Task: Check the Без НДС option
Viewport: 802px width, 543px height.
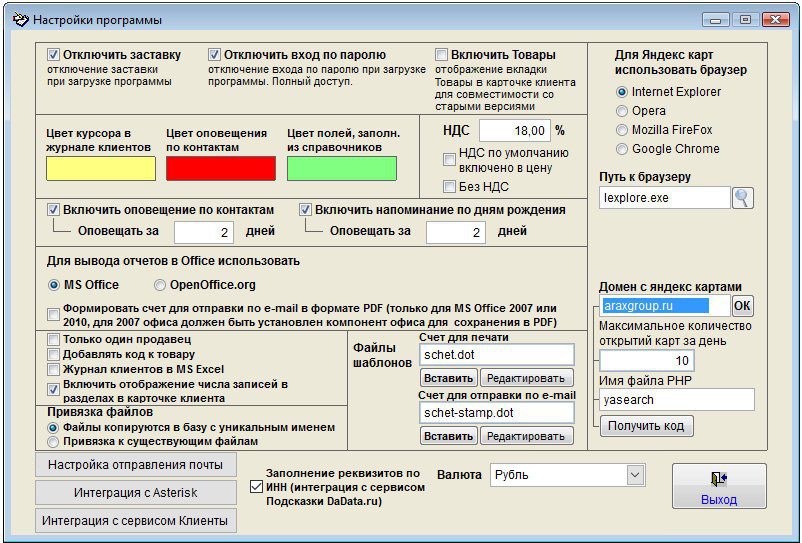Action: (x=449, y=187)
